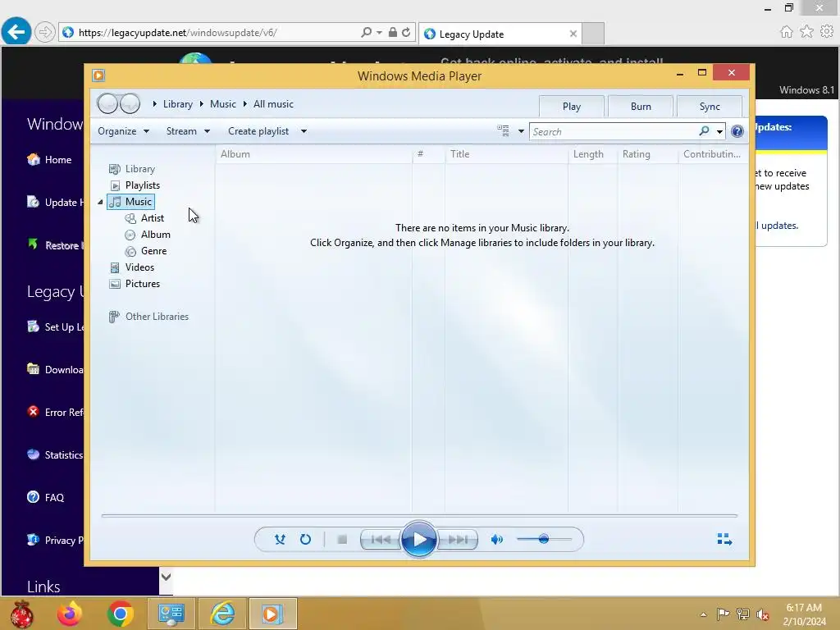This screenshot has width=840, height=630.
Task: Mute the speaker volume icon
Action: click(496, 540)
